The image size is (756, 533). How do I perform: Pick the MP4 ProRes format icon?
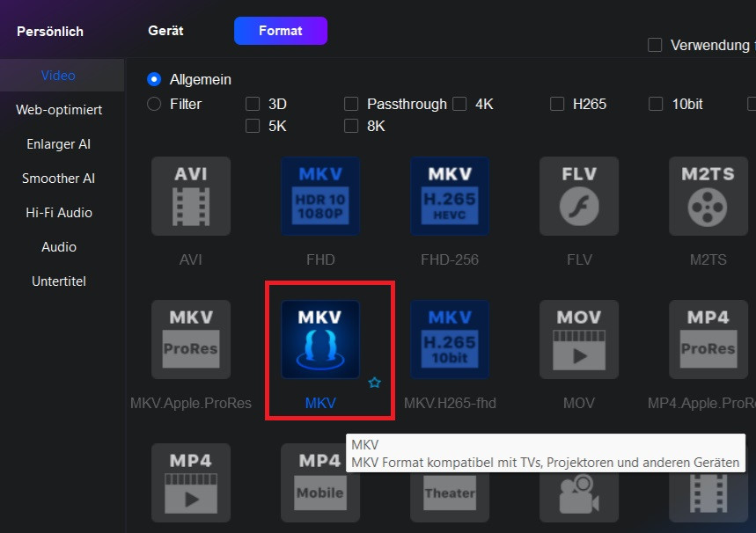[x=708, y=340]
